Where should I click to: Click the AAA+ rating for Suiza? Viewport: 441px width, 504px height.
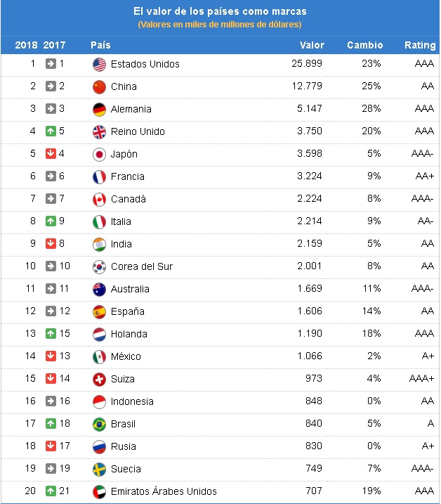click(421, 379)
